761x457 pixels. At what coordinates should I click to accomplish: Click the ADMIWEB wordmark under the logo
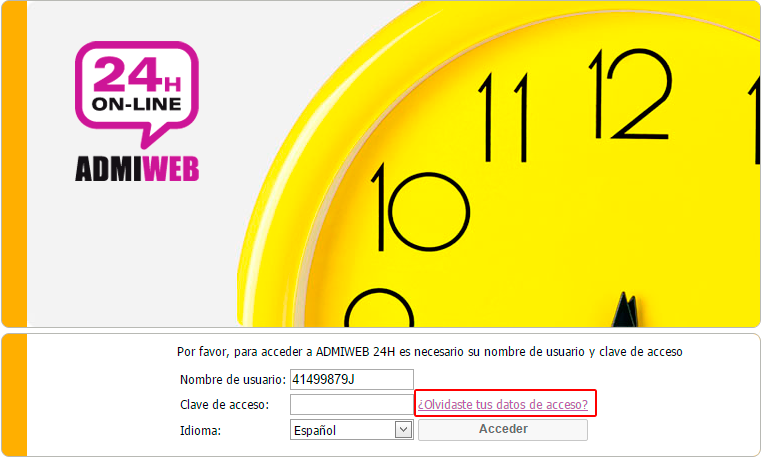pos(137,169)
